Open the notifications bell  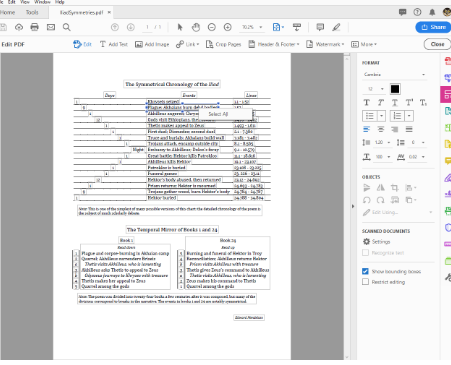[432, 12]
